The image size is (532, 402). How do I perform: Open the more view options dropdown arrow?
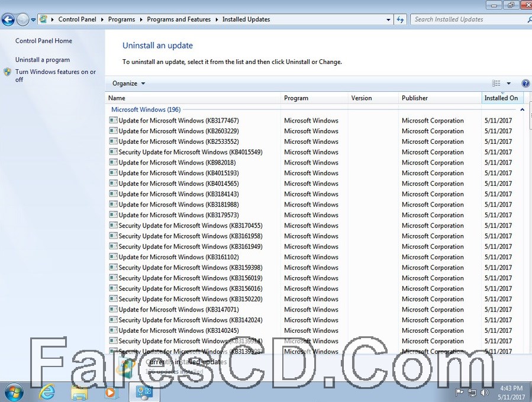point(508,83)
